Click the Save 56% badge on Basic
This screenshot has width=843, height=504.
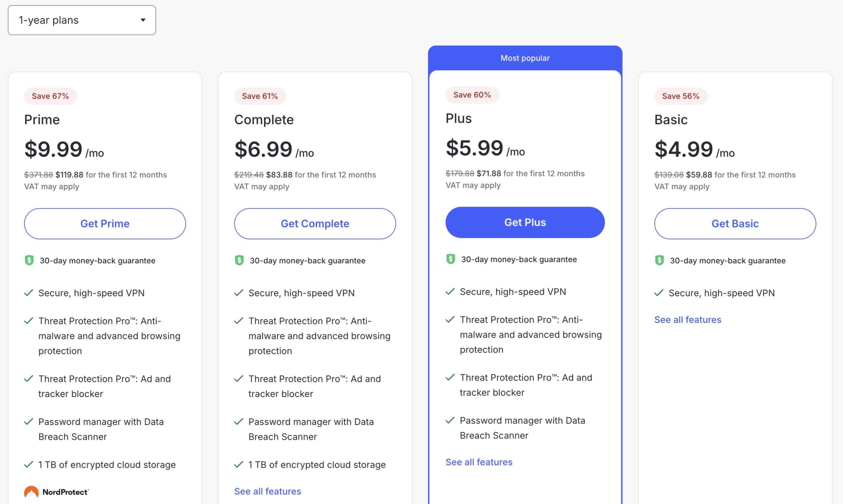(681, 96)
